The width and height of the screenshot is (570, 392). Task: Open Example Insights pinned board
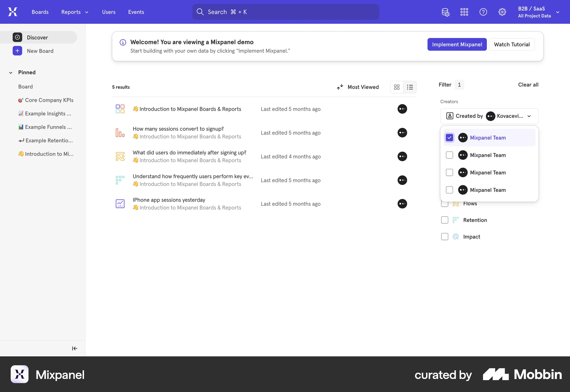(45, 113)
